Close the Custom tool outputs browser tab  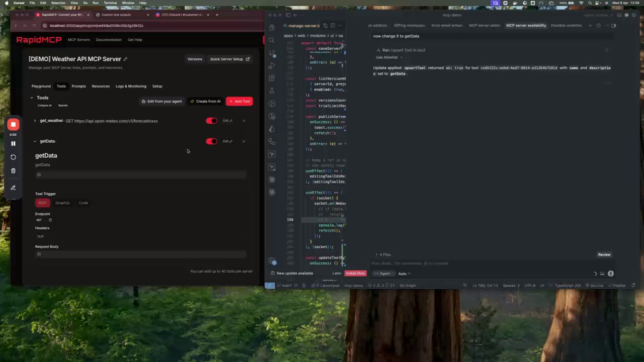(148, 15)
